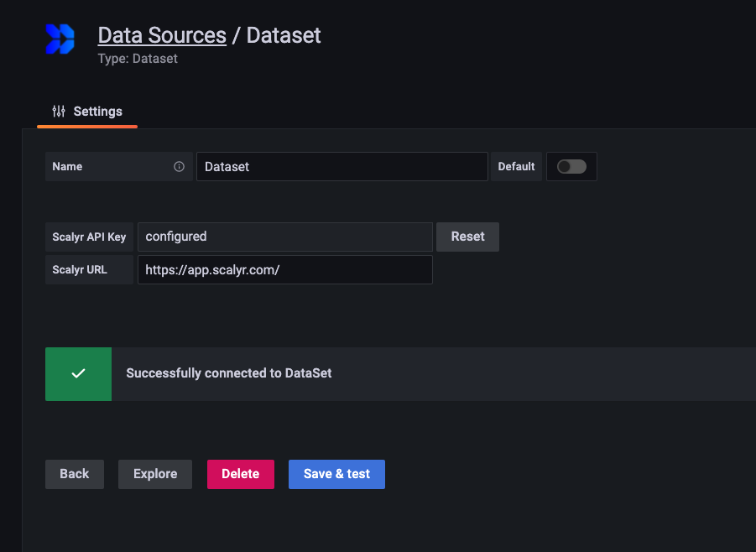Image resolution: width=756 pixels, height=552 pixels.
Task: Open Explore for this data source
Action: 155,474
